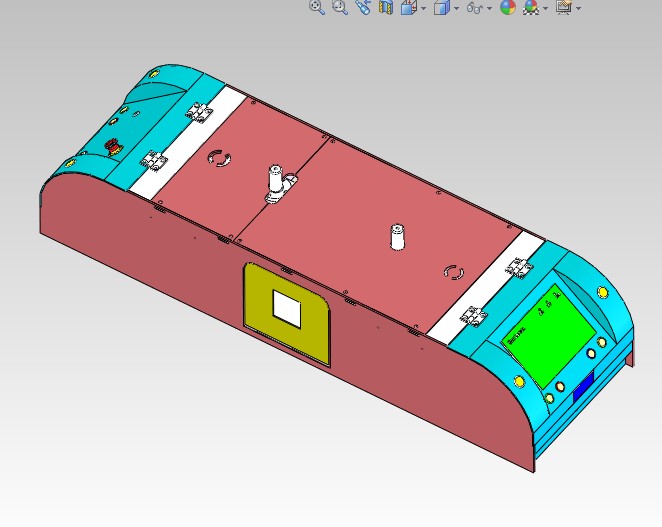
Task: Click the Display Style icon
Action: click(442, 7)
